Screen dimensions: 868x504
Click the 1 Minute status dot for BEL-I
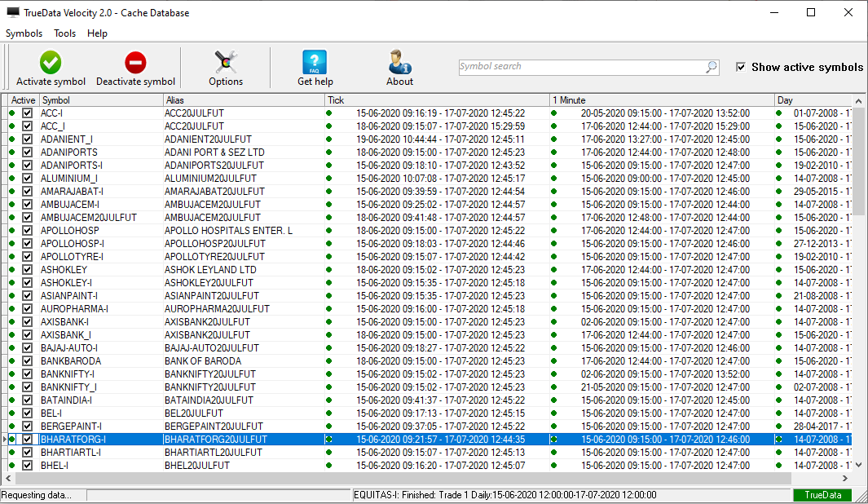pyautogui.click(x=553, y=413)
